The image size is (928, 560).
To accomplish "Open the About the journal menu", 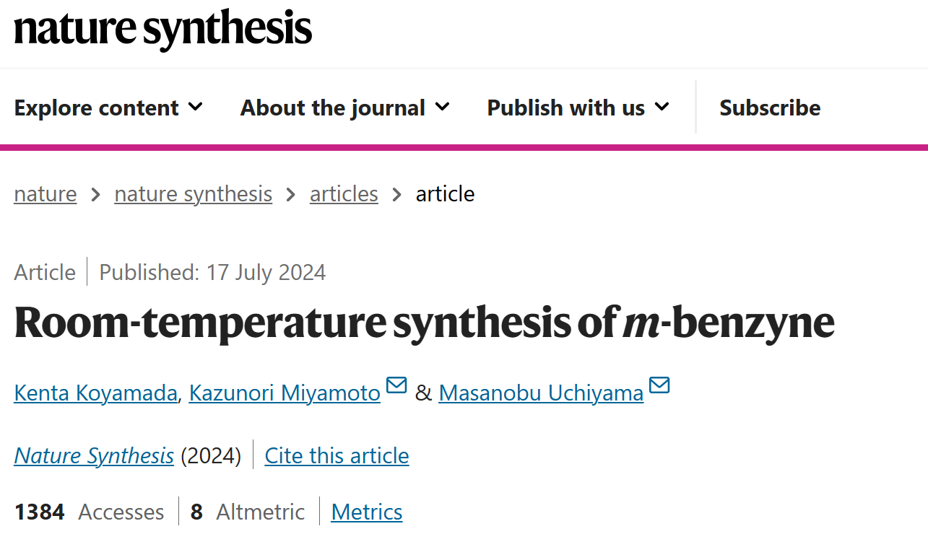I will point(345,108).
